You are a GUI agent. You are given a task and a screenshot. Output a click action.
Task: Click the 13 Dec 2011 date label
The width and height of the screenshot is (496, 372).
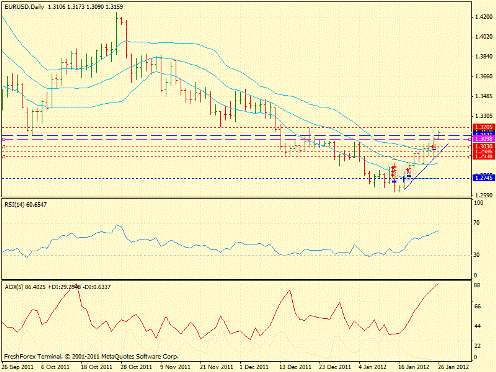[x=295, y=367]
